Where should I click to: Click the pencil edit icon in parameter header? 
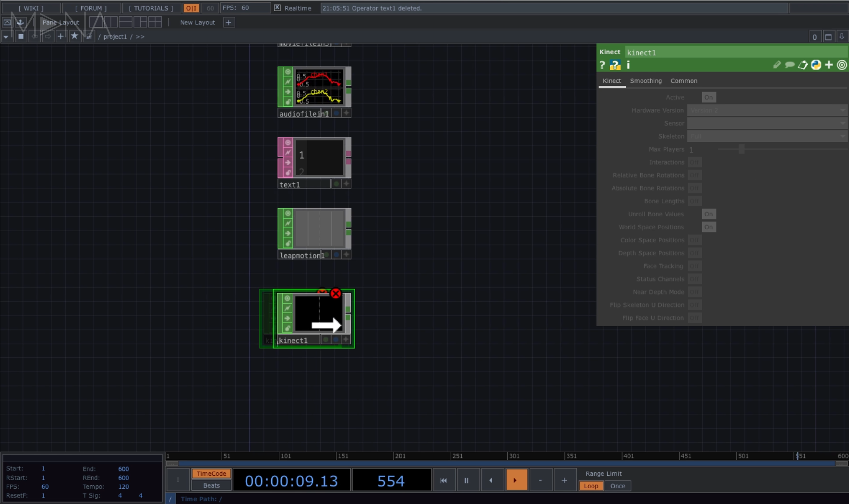point(777,65)
